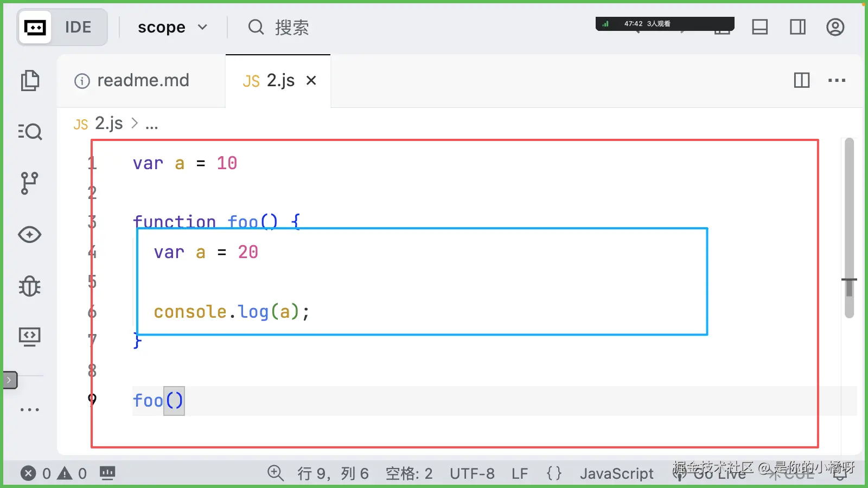Open the JavaScript language mode selector
Viewport: 868px width, 488px height.
click(x=617, y=473)
